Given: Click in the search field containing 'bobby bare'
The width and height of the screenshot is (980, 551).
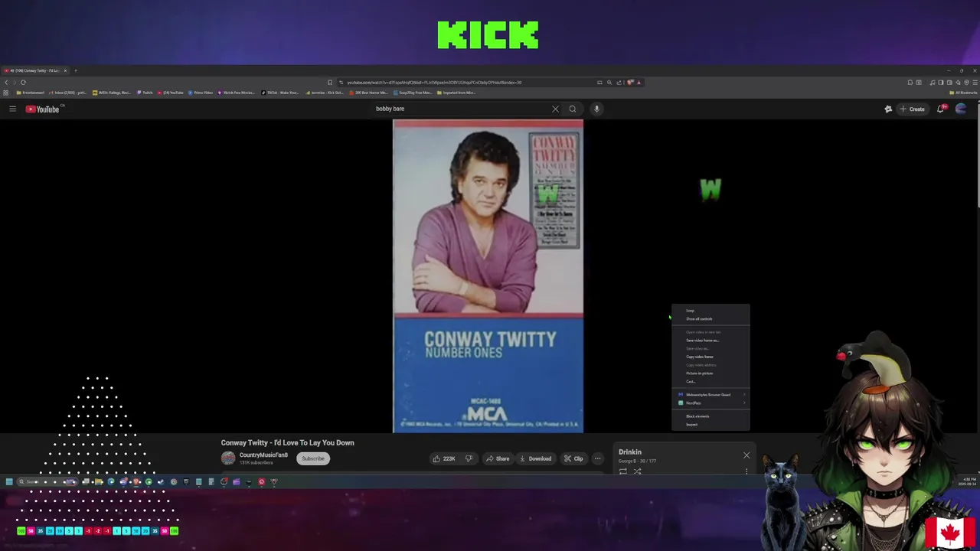Looking at the screenshot, I should tap(459, 109).
